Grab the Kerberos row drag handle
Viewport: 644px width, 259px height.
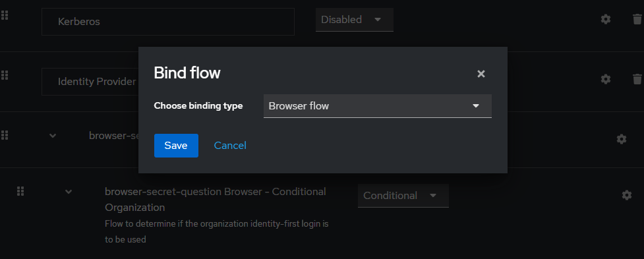5,16
